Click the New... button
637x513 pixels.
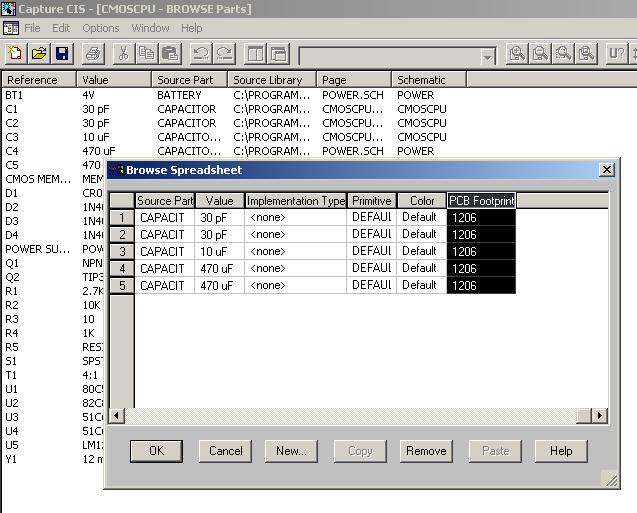point(291,451)
